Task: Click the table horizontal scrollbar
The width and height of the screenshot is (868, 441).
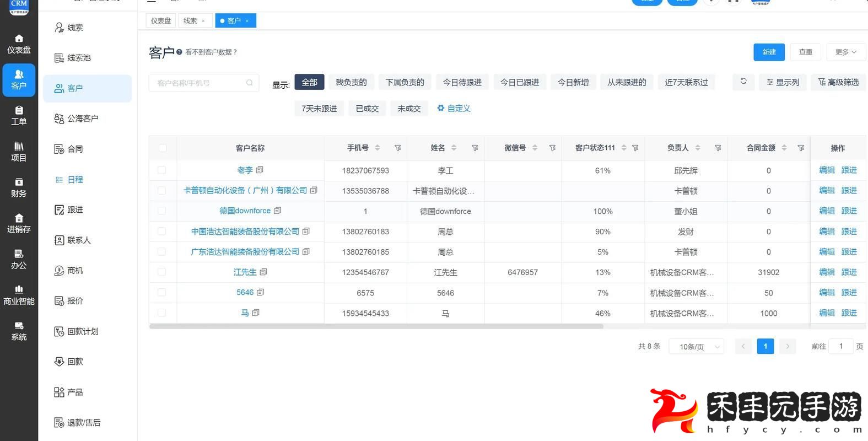Action: [x=376, y=326]
